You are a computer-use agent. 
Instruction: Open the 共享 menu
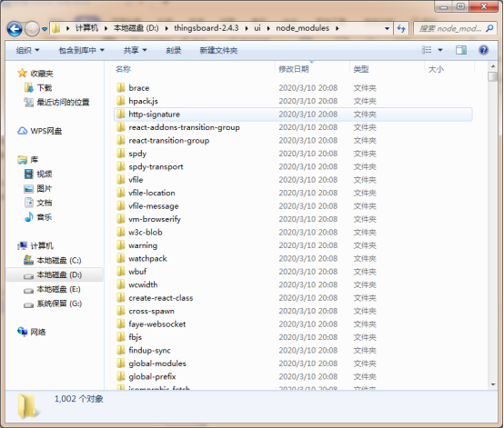pos(135,50)
